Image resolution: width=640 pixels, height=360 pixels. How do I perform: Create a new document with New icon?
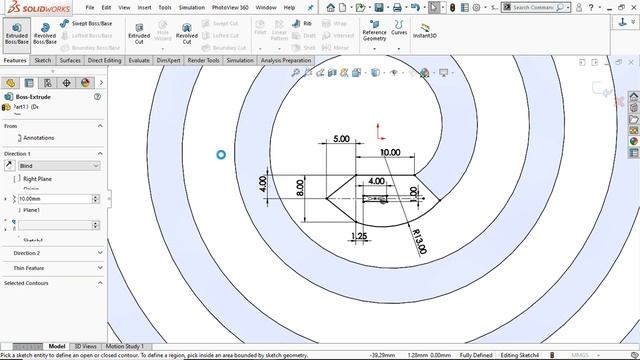point(343,7)
